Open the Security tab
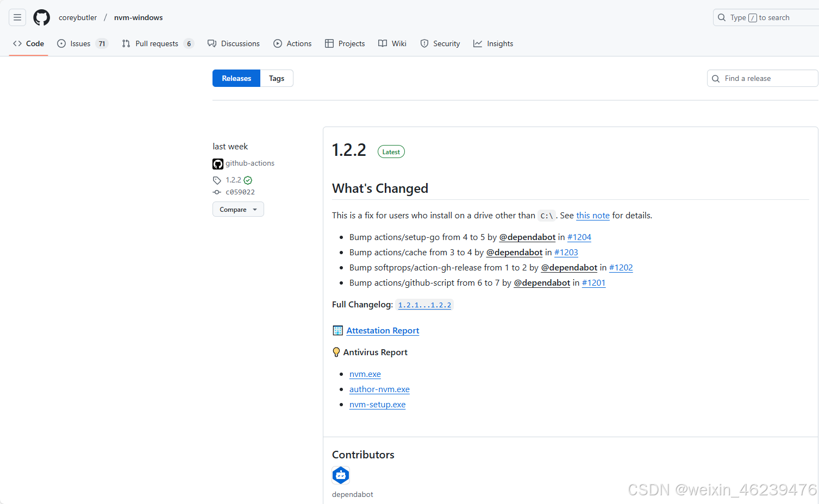Image resolution: width=819 pixels, height=504 pixels. tap(440, 43)
